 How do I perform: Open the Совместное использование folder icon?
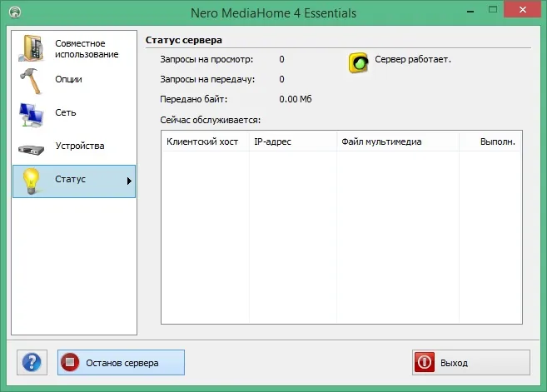(x=32, y=48)
